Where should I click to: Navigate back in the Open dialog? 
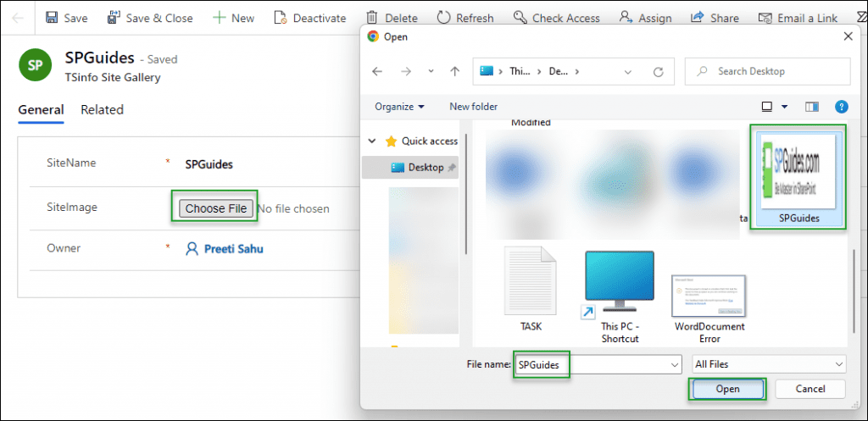pos(377,71)
